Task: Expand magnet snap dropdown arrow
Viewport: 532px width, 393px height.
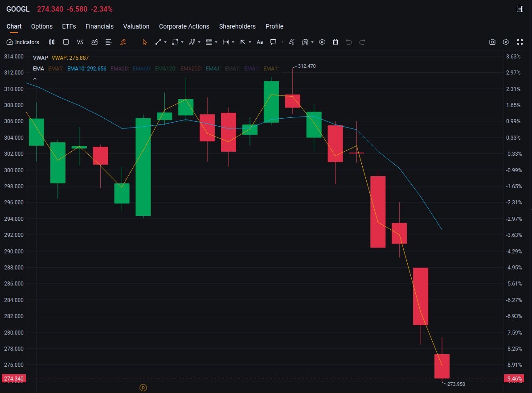Action: pos(312,42)
